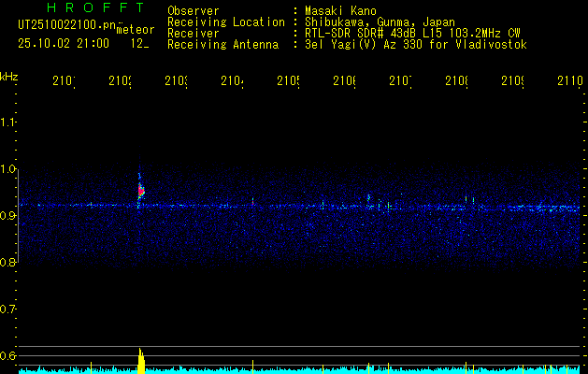Click the 0.8 frequency axis label

7,262
